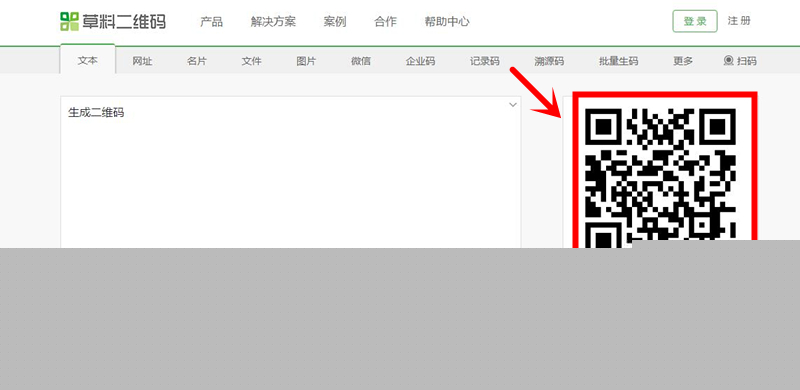Switch to the 网址 tab
Screen dimensions: 800x390
[x=142, y=61]
